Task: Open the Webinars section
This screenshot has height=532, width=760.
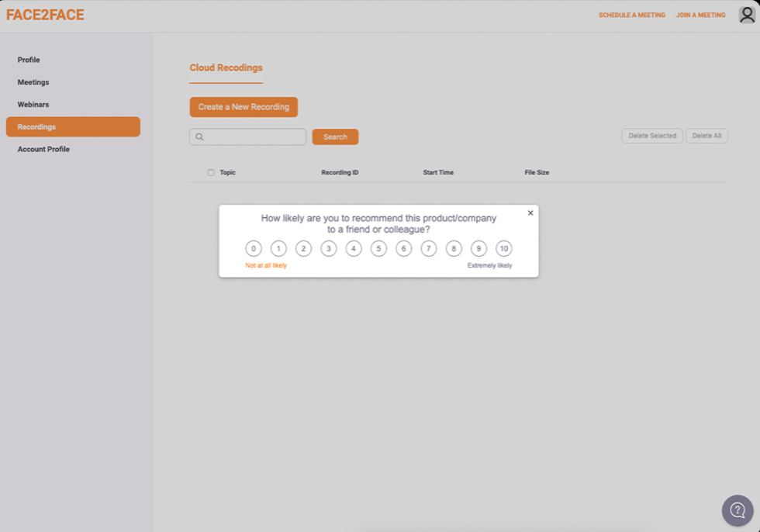Action: click(33, 104)
